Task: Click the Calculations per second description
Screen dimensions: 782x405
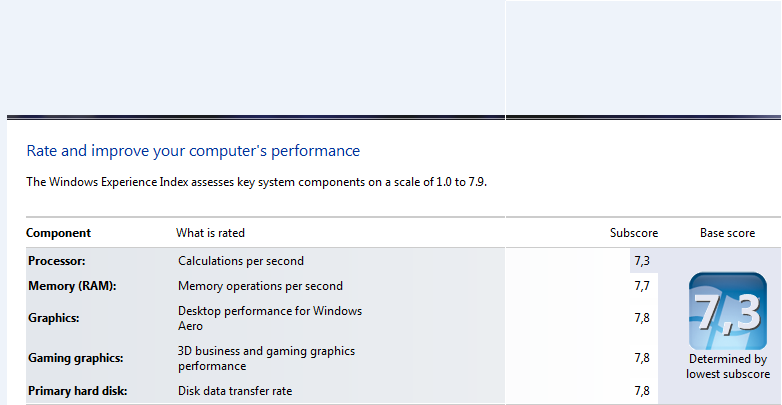Action: tap(240, 261)
